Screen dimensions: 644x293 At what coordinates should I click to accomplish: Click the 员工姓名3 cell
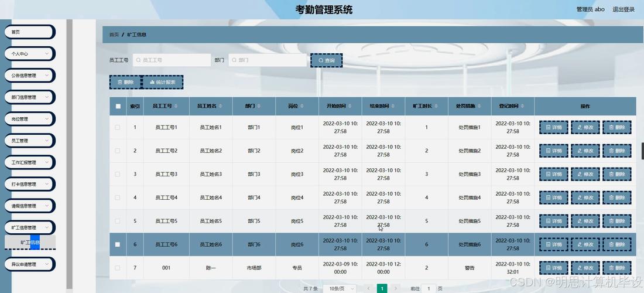pyautogui.click(x=211, y=174)
